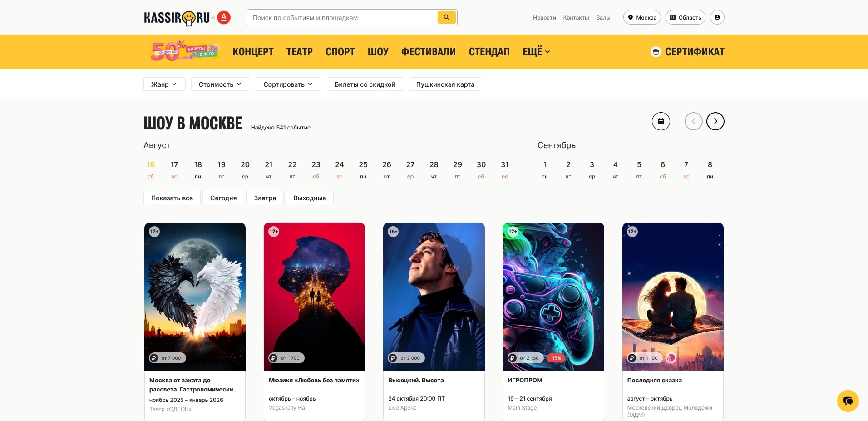Click the Kassir.ru logo
The image size is (868, 421).
(177, 18)
